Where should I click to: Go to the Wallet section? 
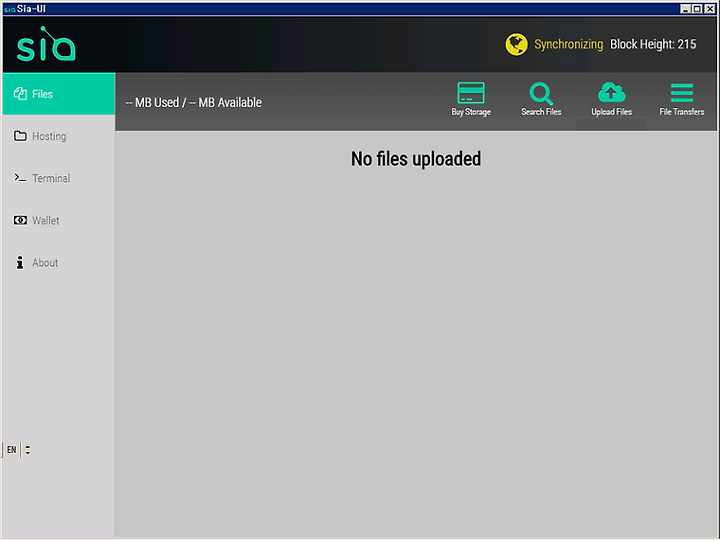point(59,220)
